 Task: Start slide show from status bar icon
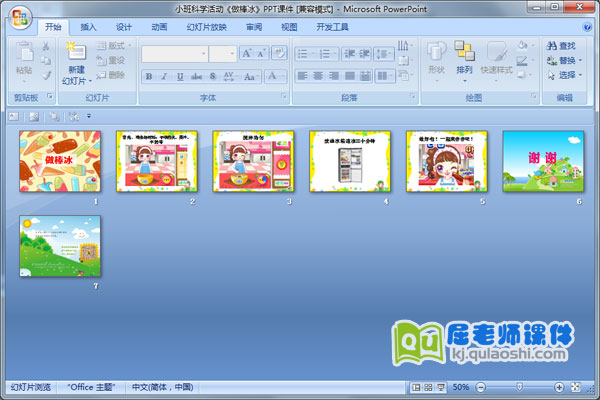tap(441, 387)
